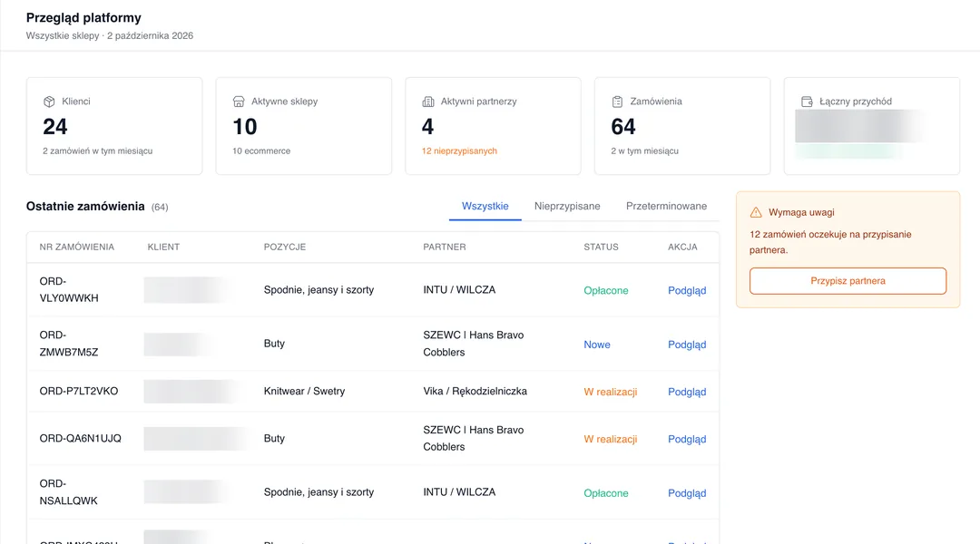Open Podgląd for order ORD-VLY0WWKH
The height and width of the screenshot is (544, 980).
coord(687,290)
